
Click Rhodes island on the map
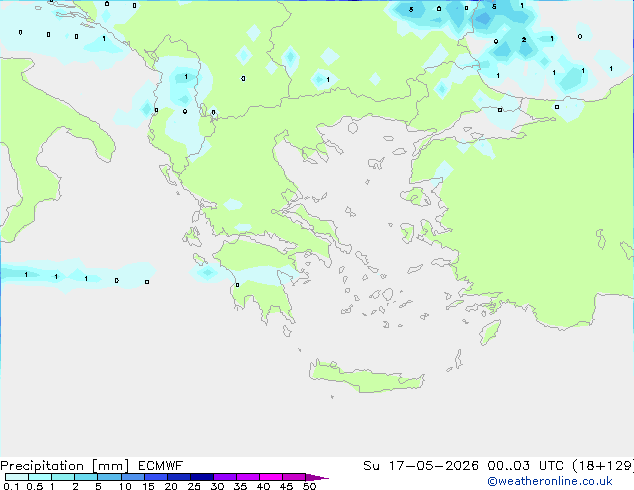tap(490, 332)
